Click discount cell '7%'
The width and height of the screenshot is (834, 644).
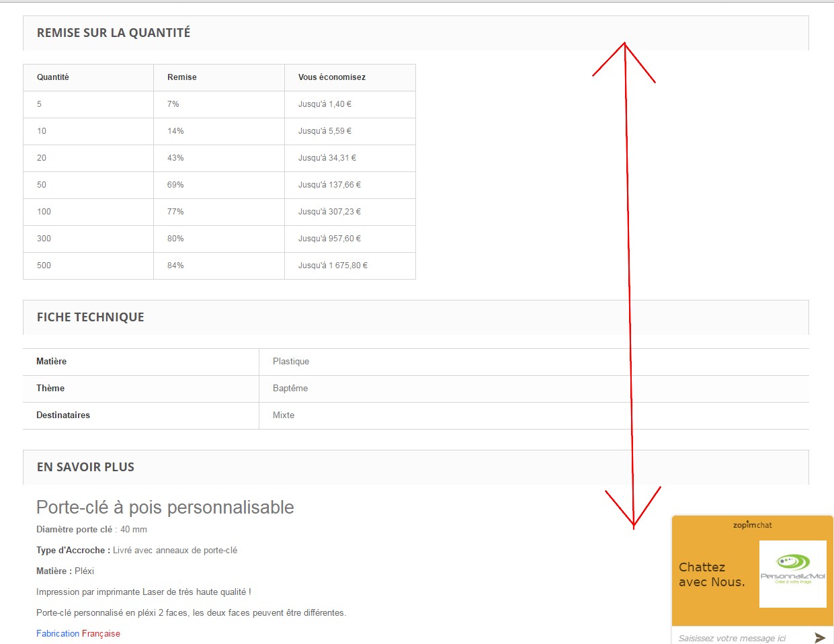pyautogui.click(x=219, y=104)
